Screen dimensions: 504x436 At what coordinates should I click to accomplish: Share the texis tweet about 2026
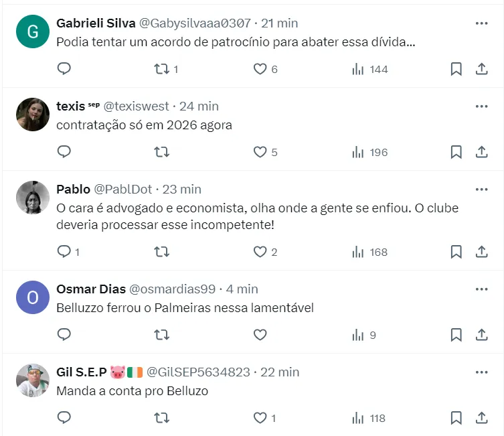click(x=481, y=152)
